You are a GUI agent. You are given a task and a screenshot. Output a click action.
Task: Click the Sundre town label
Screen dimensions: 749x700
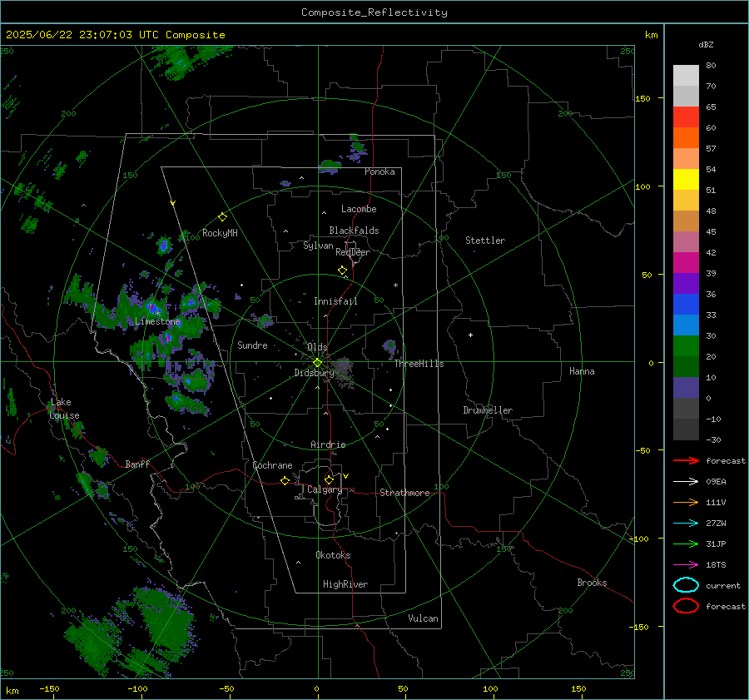pos(252,345)
